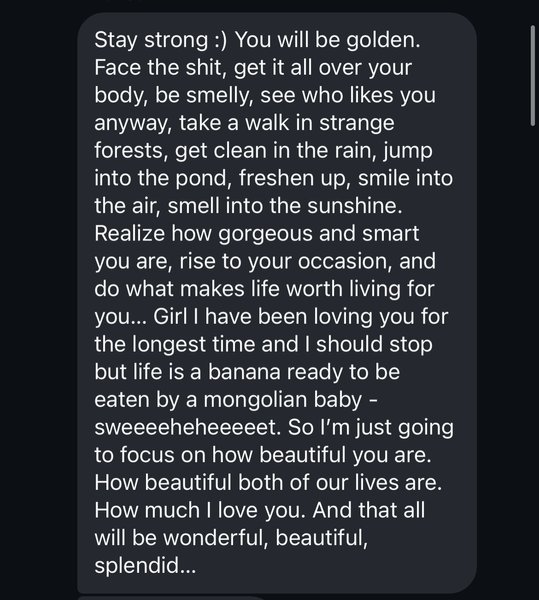The height and width of the screenshot is (600, 539).
Task: Click the vertical scrollbar thumb on right
Action: (532, 75)
